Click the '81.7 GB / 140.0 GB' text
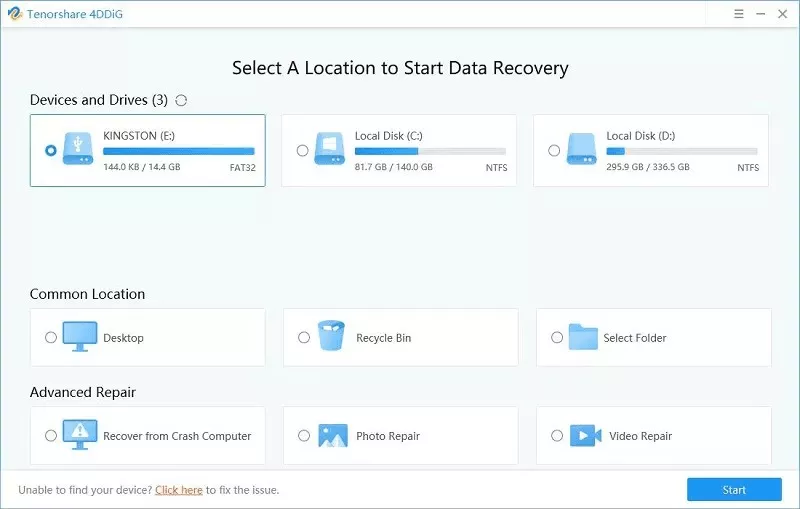This screenshot has width=800, height=509. pos(394,167)
